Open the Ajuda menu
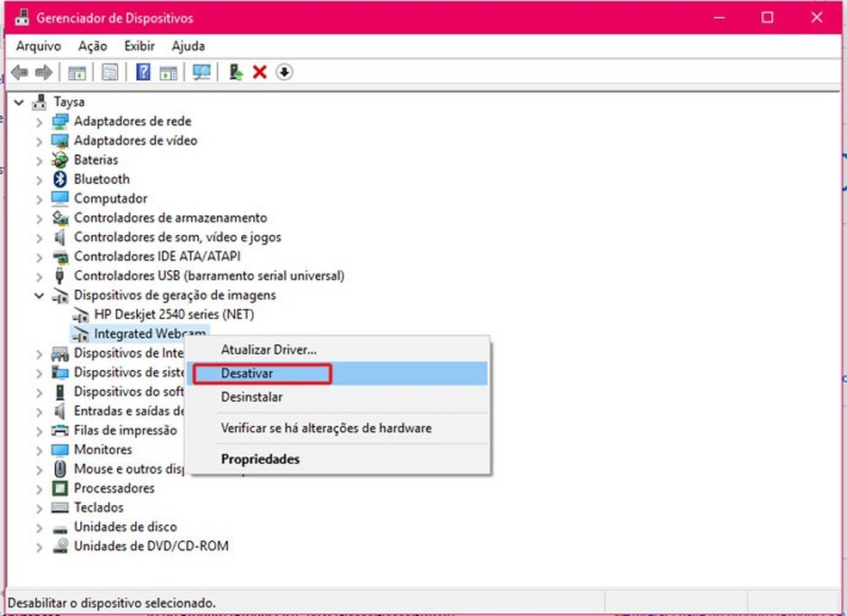This screenshot has height=616, width=847. pyautogui.click(x=188, y=46)
